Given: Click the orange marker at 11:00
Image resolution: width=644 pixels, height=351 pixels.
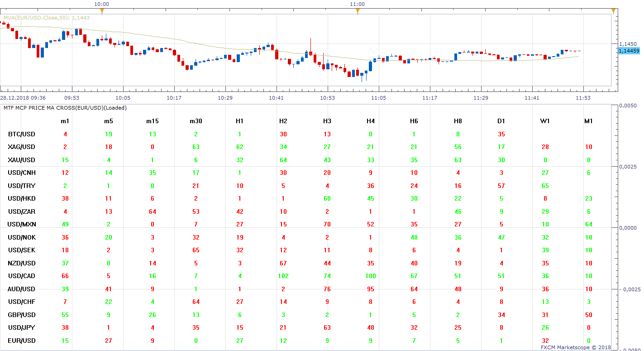Looking at the screenshot, I should tap(358, 10).
